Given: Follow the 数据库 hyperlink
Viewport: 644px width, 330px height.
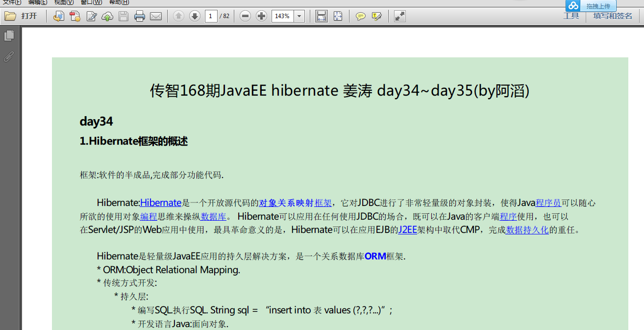Looking at the screenshot, I should 213,216.
